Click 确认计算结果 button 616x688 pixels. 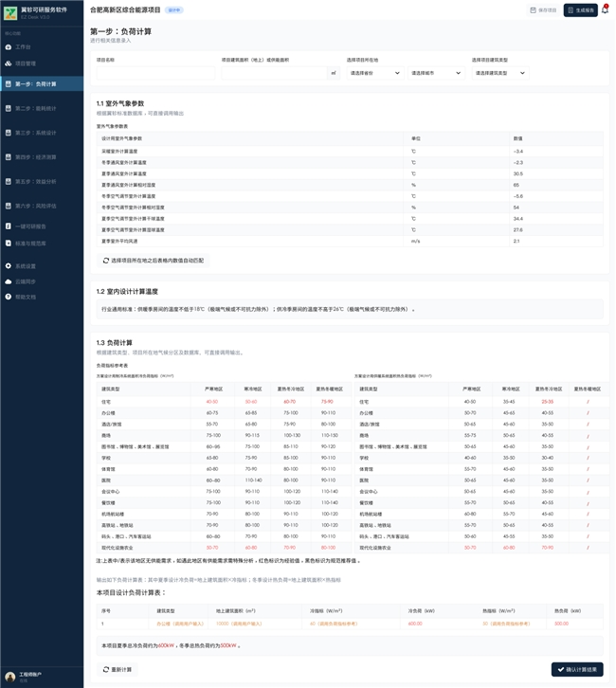click(x=577, y=669)
